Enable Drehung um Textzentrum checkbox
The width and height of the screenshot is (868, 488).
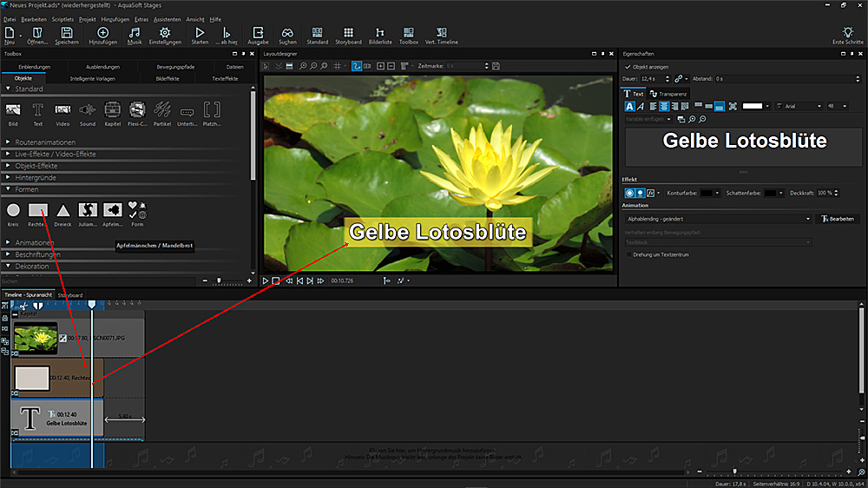pyautogui.click(x=628, y=254)
